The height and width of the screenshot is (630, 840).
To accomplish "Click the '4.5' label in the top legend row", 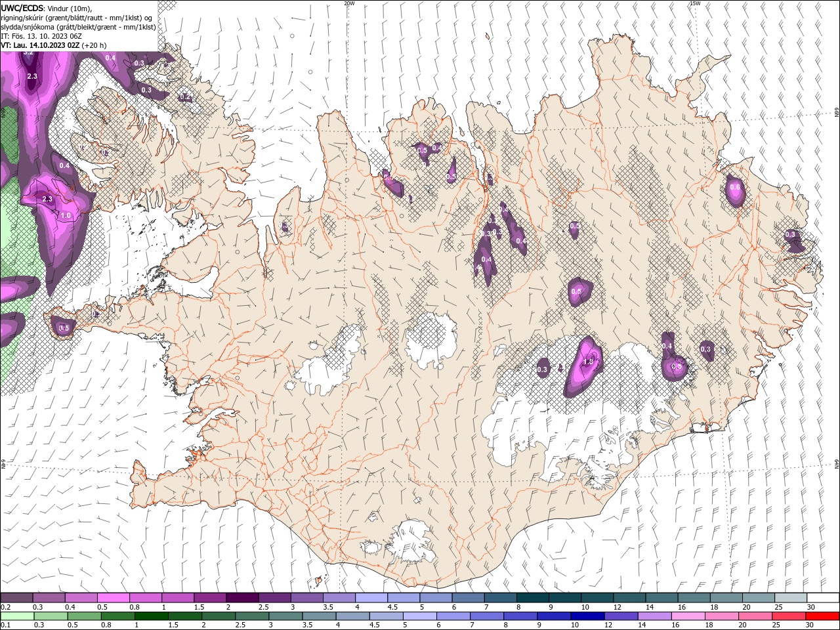I will [x=392, y=607].
